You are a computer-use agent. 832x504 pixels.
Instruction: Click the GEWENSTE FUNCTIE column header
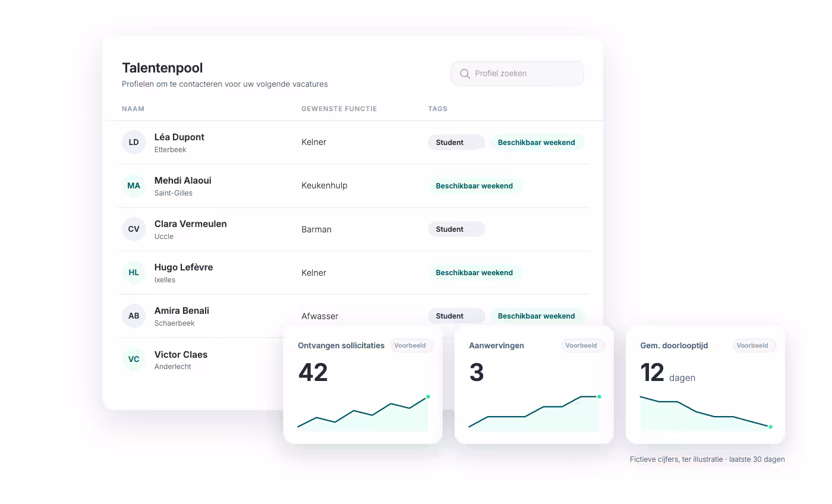(x=339, y=109)
